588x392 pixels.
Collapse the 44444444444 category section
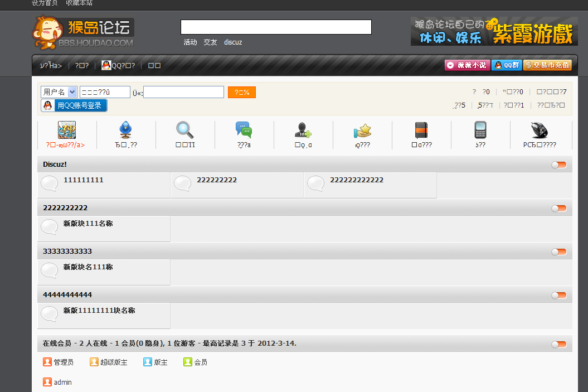click(x=559, y=296)
